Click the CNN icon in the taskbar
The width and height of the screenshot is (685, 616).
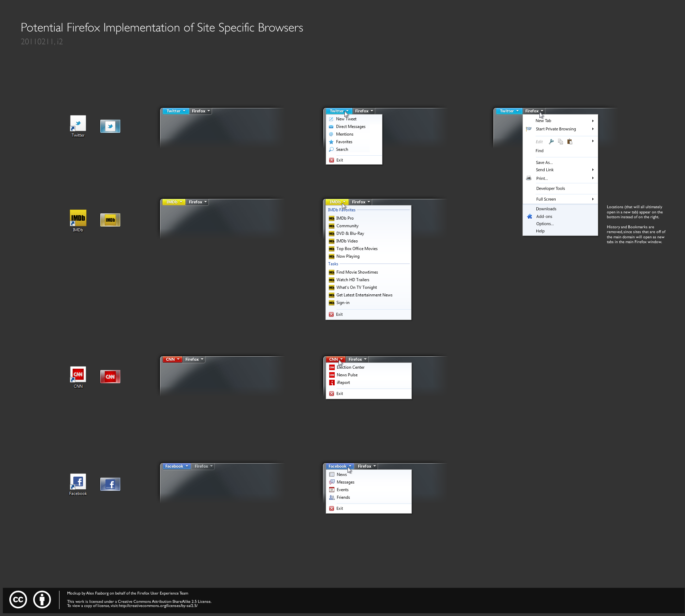(110, 376)
